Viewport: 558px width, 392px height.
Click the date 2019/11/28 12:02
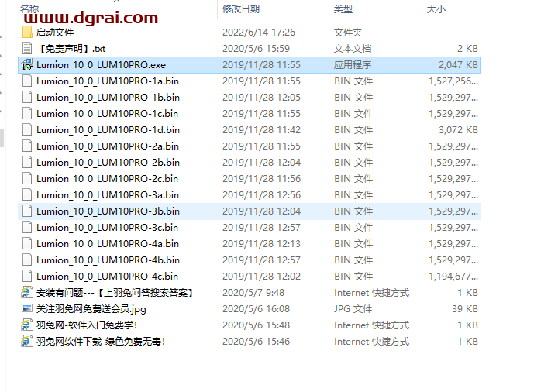pyautogui.click(x=261, y=277)
